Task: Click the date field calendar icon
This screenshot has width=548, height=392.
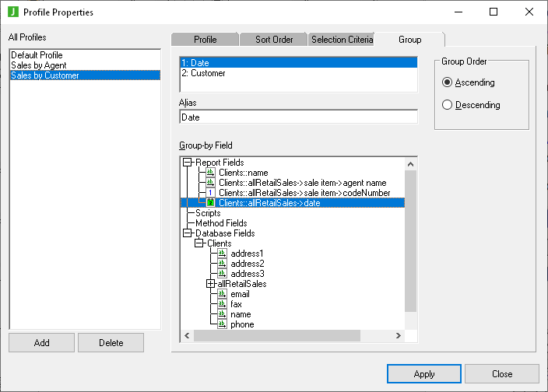Action: pos(210,203)
